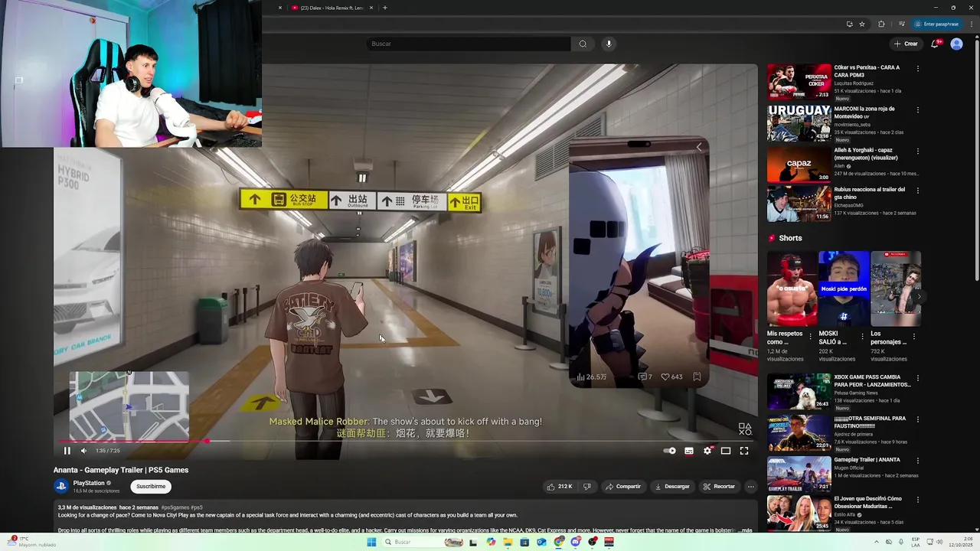Open MOSKI SALIÓ a Short thumbnail
This screenshot has height=551, width=980.
click(844, 289)
